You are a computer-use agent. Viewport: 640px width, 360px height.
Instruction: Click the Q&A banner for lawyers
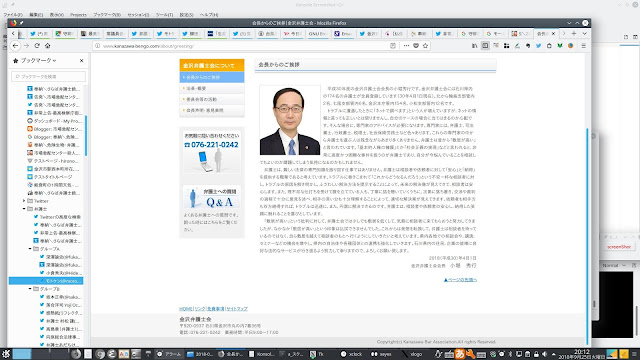pyautogui.click(x=212, y=198)
